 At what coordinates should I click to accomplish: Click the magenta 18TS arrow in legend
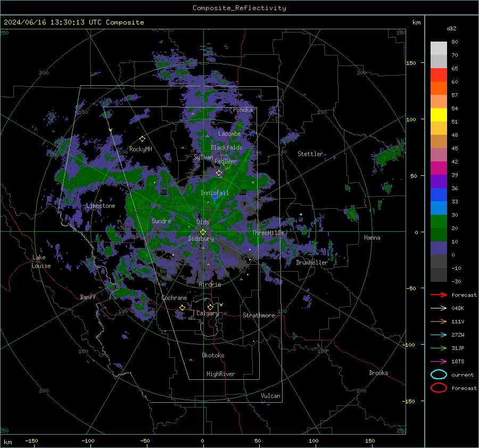[439, 362]
